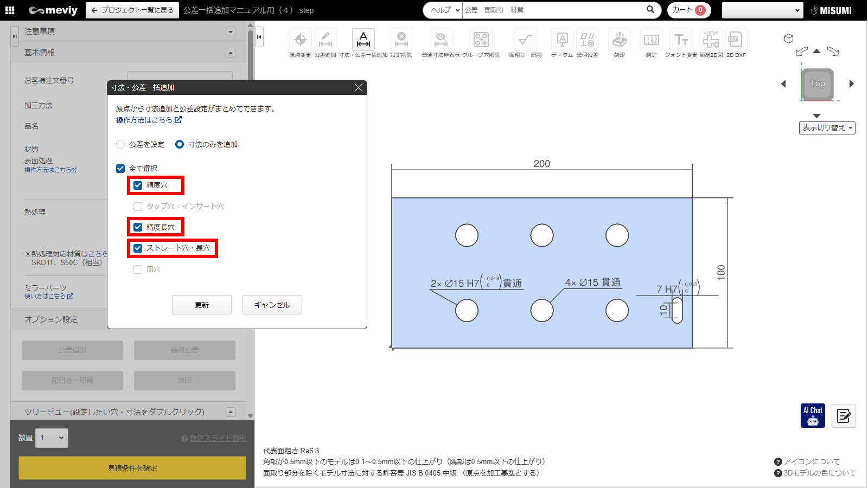Open the AI Chat assistant
This screenshot has height=488, width=868.
click(x=812, y=416)
